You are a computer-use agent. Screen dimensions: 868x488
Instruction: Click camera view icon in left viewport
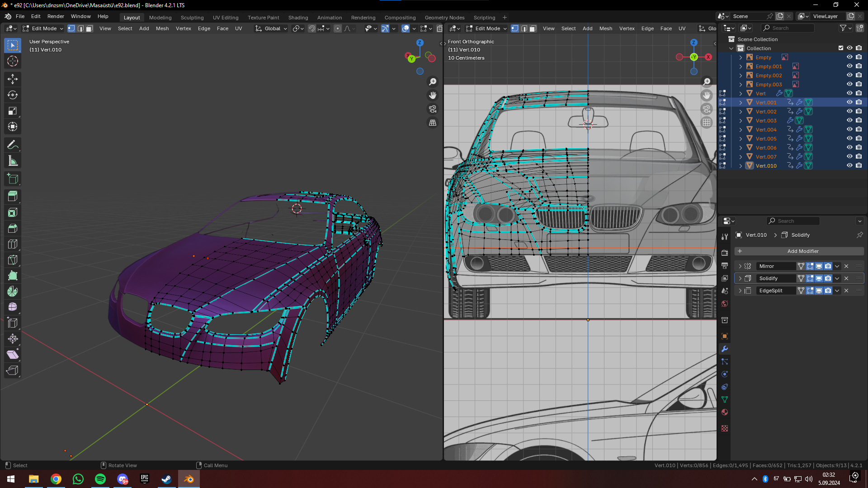(433, 109)
